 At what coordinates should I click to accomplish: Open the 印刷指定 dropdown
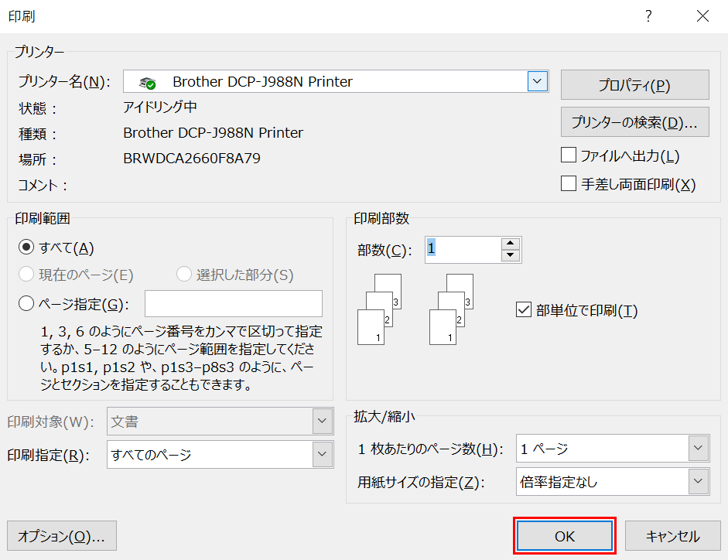[323, 455]
